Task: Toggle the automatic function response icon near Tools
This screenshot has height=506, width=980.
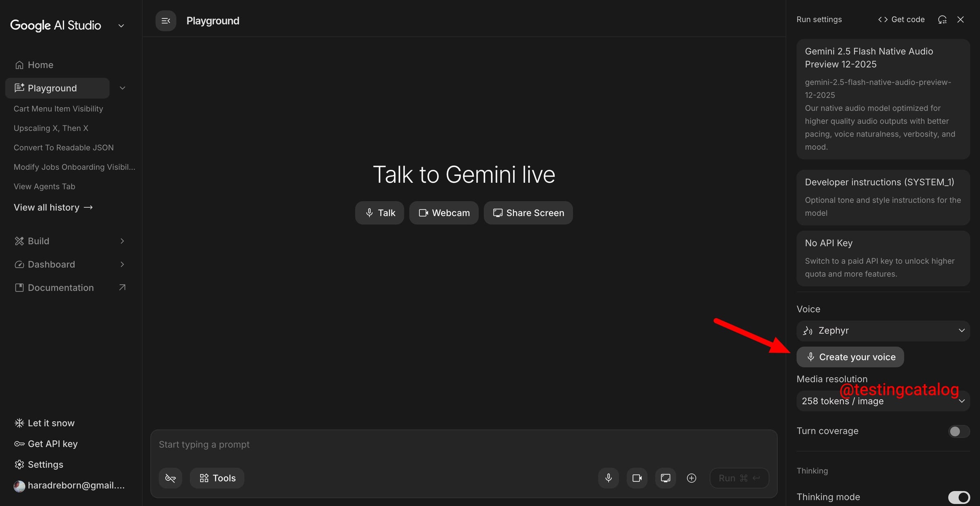Action: tap(170, 478)
